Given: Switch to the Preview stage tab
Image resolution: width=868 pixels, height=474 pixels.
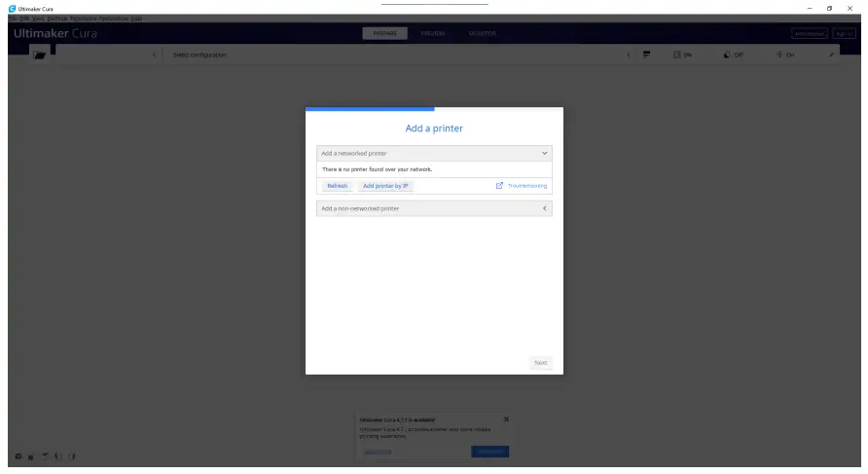Looking at the screenshot, I should pos(433,33).
